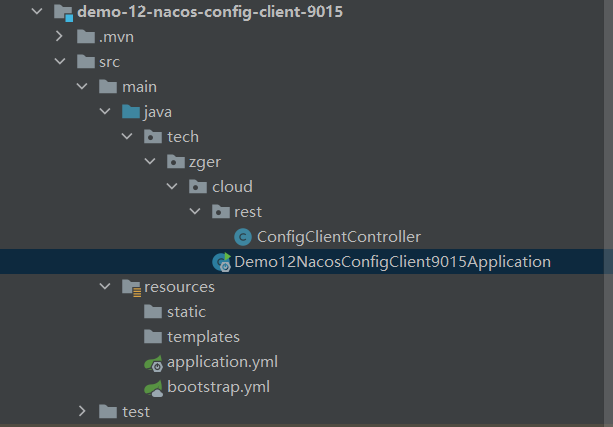
Task: Click the test folder icon
Action: pyautogui.click(x=108, y=412)
